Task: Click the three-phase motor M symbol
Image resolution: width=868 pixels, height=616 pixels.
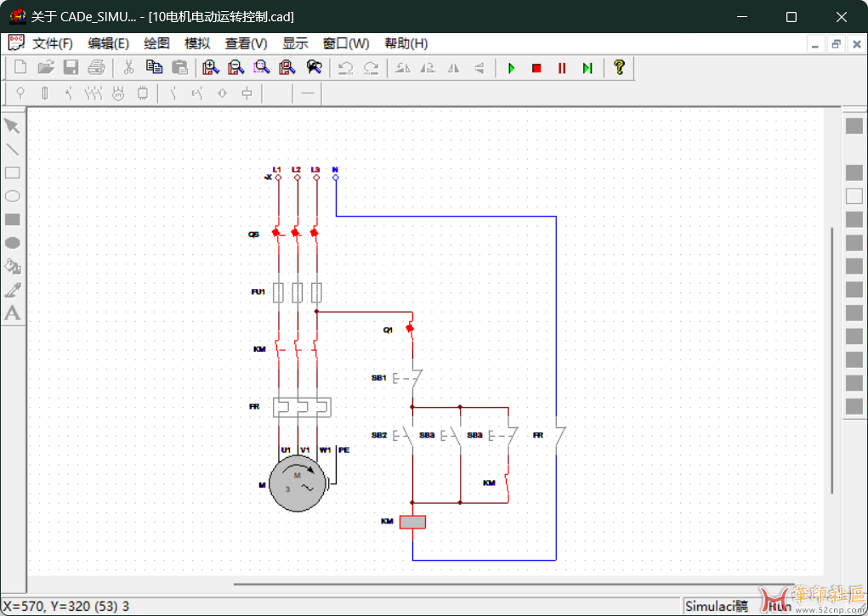Action: pos(298,483)
